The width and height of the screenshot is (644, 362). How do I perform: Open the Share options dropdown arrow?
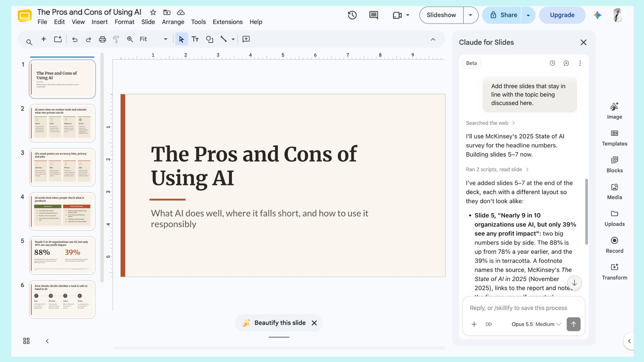528,15
